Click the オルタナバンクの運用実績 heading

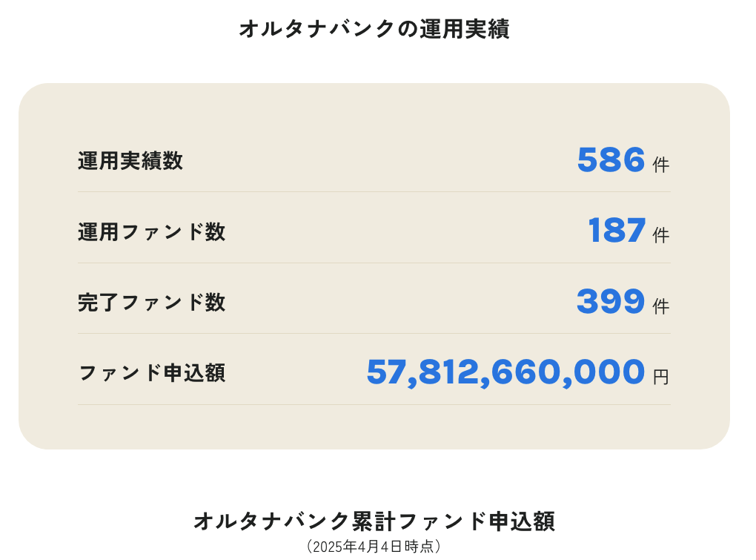374,29
